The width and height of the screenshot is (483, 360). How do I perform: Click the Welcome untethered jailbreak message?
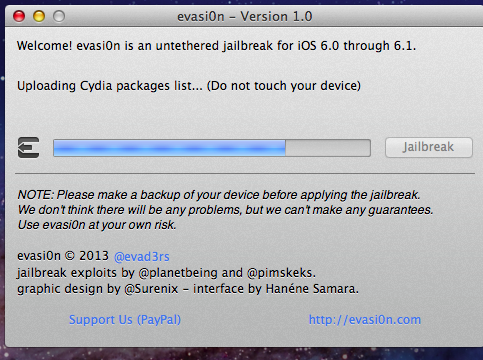pyautogui.click(x=217, y=46)
